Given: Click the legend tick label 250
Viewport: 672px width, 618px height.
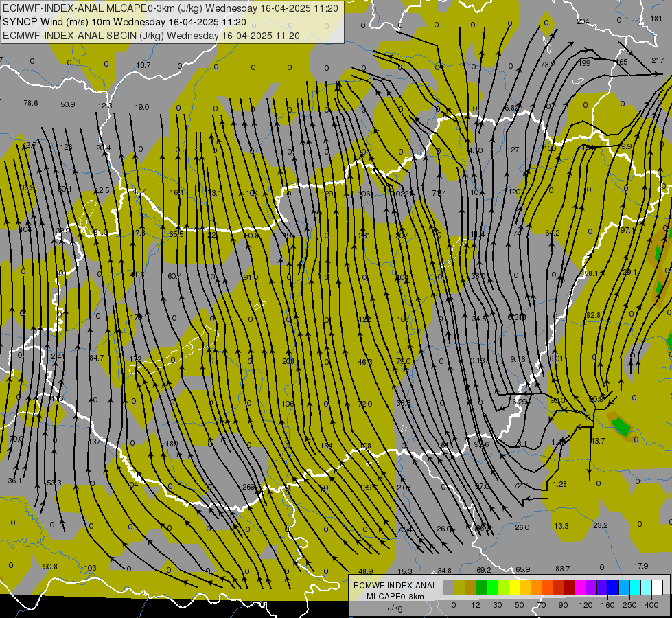Looking at the screenshot, I should click(x=629, y=605).
